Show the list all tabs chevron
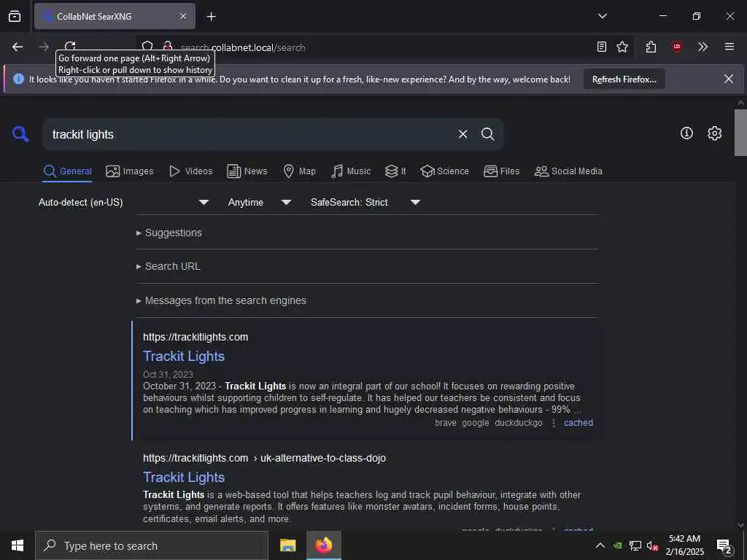The image size is (747, 560). click(602, 16)
